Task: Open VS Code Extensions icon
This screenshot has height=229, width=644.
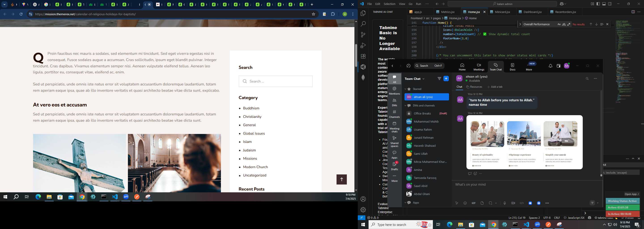Action: tap(363, 56)
